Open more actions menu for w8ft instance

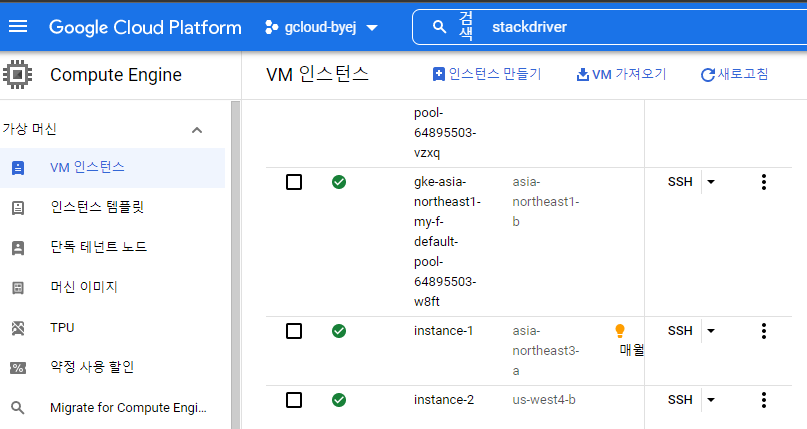click(x=764, y=182)
